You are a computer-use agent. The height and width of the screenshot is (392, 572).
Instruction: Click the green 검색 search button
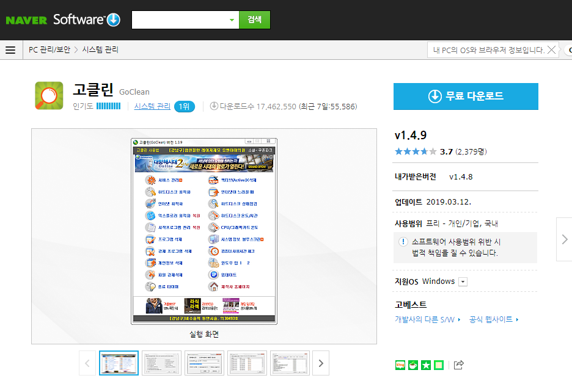(x=255, y=20)
